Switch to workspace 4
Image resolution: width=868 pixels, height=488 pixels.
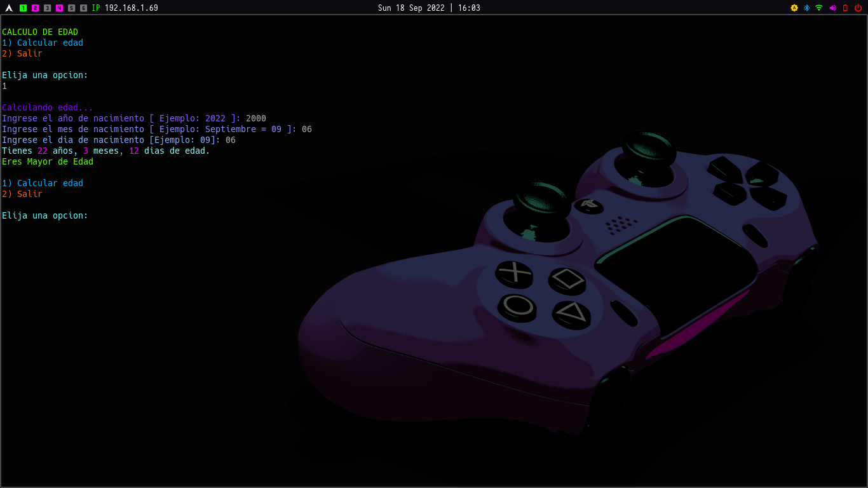tap(60, 8)
